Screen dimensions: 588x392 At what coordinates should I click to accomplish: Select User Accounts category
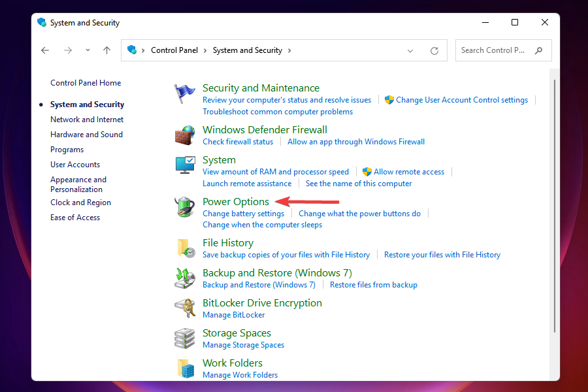tap(75, 164)
